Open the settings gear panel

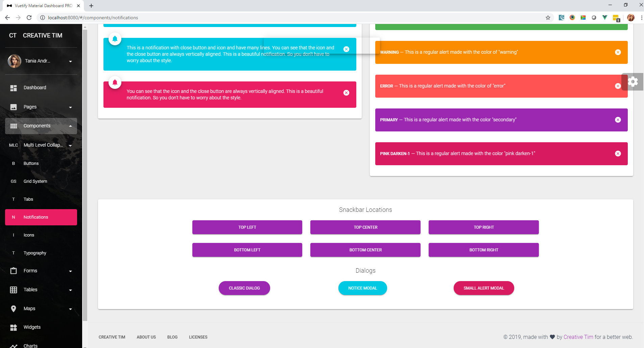(x=633, y=82)
